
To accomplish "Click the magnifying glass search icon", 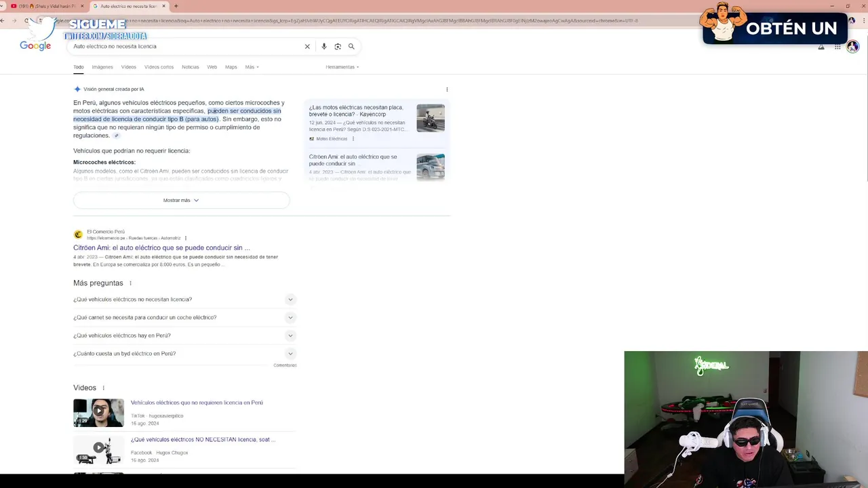I will pyautogui.click(x=351, y=47).
